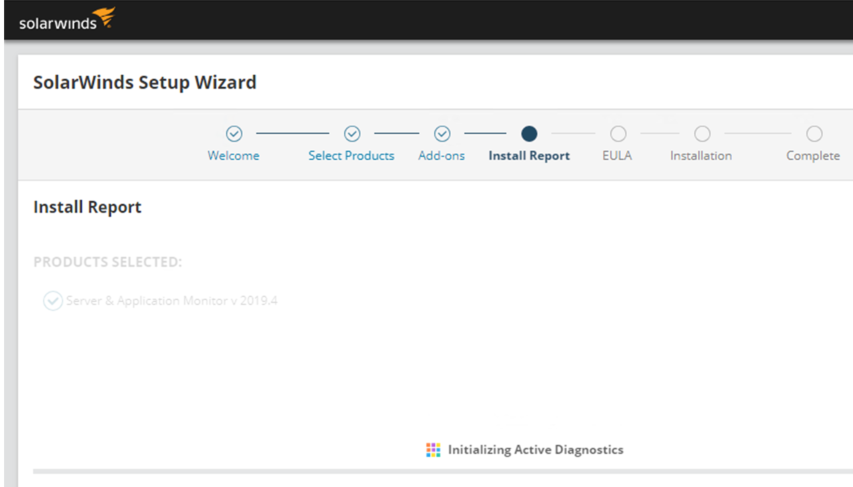This screenshot has height=487, width=853.
Task: Click the Install Report page heading
Action: point(87,207)
